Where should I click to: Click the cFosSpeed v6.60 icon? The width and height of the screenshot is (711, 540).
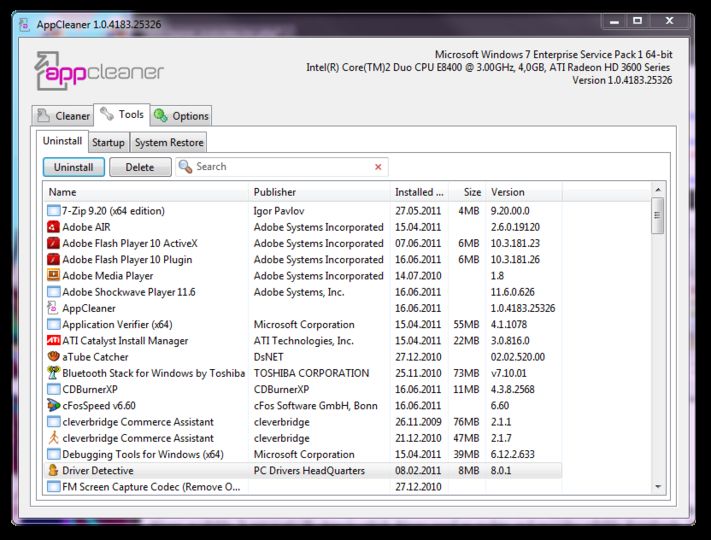click(54, 405)
